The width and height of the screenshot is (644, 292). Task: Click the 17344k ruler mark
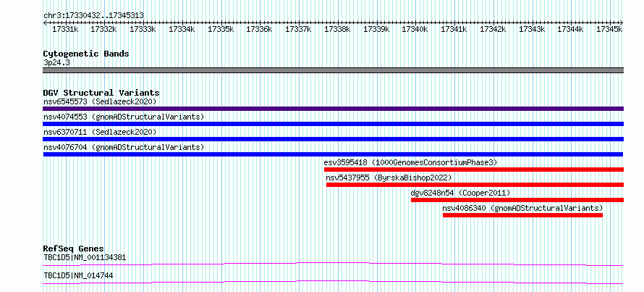[570, 29]
